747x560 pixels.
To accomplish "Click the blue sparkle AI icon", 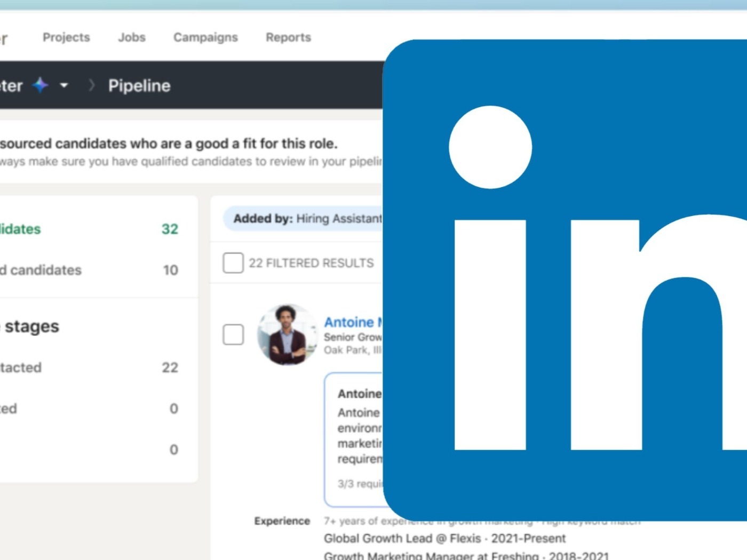I will [41, 85].
